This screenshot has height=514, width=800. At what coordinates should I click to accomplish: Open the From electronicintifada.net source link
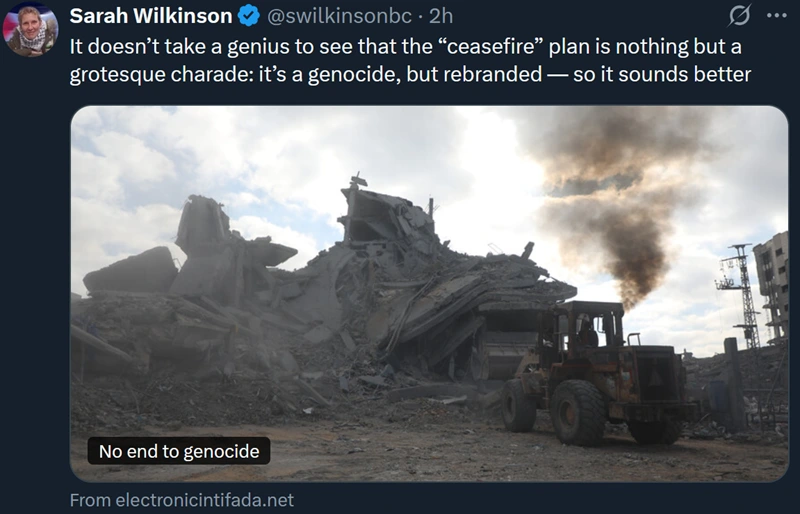tap(182, 500)
